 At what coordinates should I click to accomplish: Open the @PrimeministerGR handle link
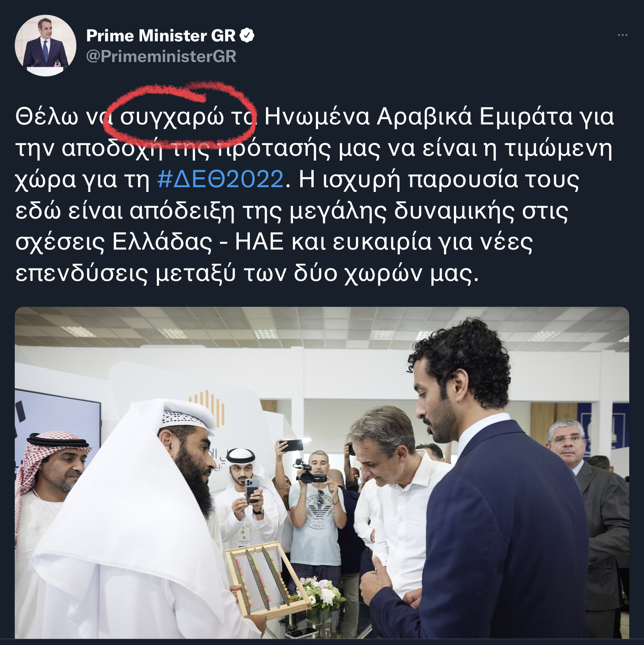point(161,56)
